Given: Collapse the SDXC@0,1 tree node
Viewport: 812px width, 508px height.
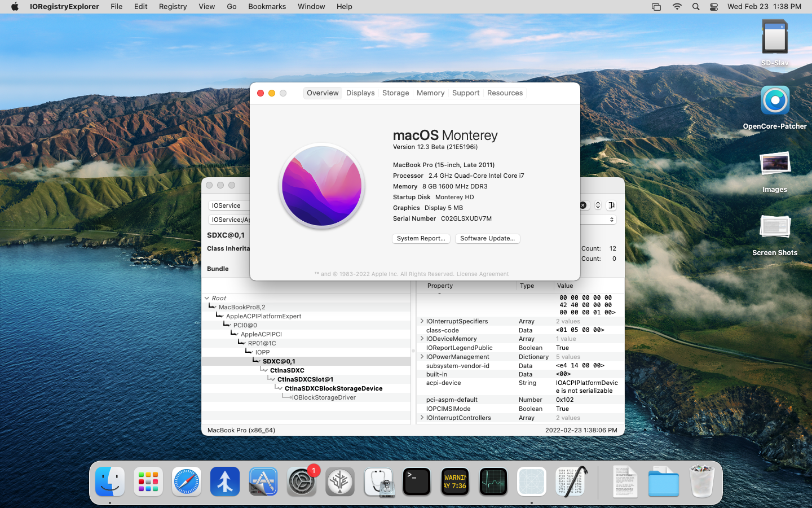Looking at the screenshot, I should tap(258, 361).
